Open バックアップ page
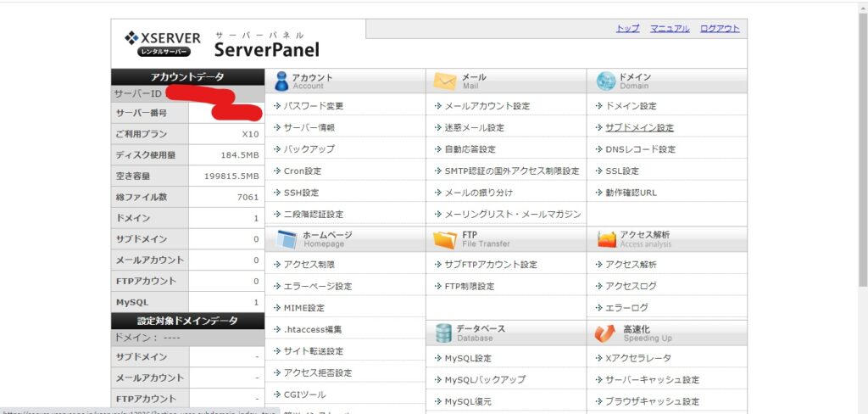 click(x=309, y=149)
